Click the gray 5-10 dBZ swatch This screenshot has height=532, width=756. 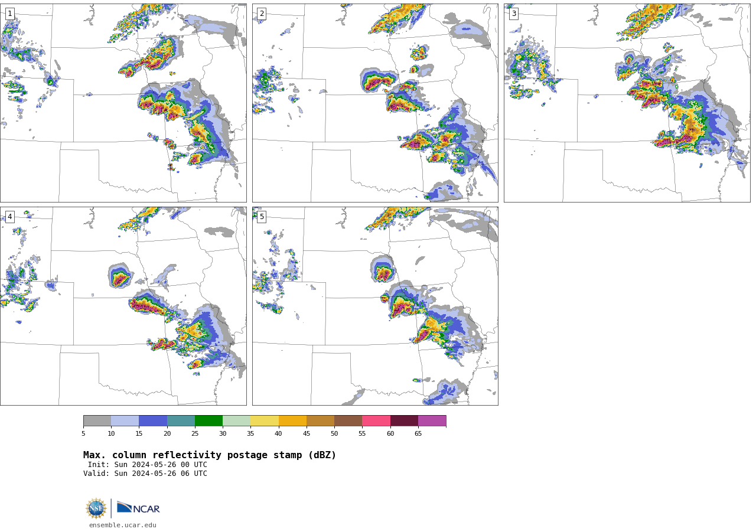(x=97, y=420)
